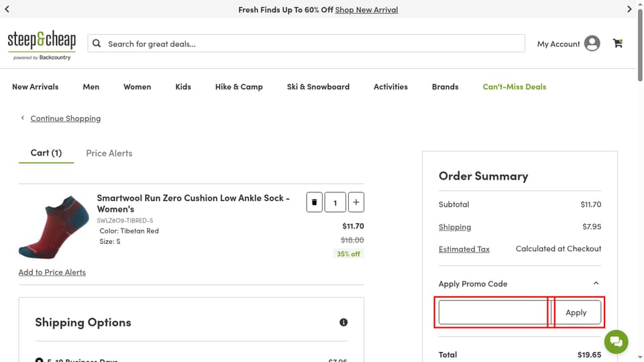Click the page vertical scrollbar
This screenshot has width=644, height=362.
tap(640, 45)
